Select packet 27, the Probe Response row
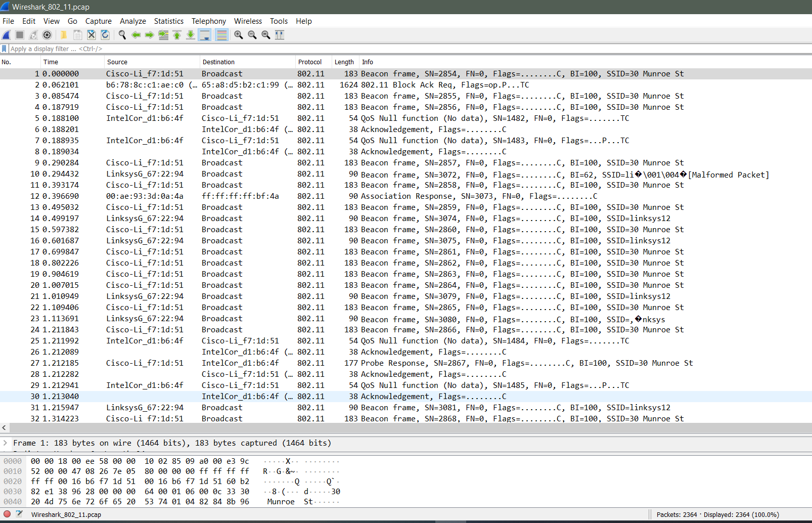Screen dimensions: 812x523 (x=406, y=363)
